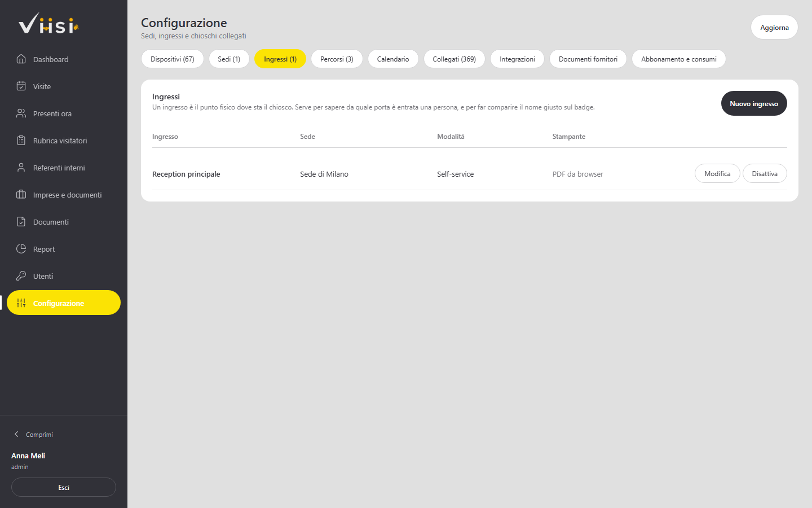Go to Utenti in the sidebar

click(x=64, y=276)
